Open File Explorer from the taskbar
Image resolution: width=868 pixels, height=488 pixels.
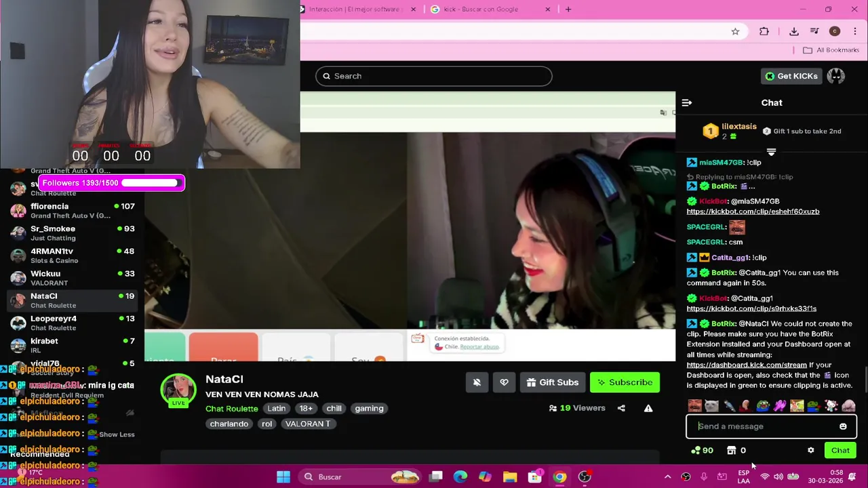pos(510,476)
